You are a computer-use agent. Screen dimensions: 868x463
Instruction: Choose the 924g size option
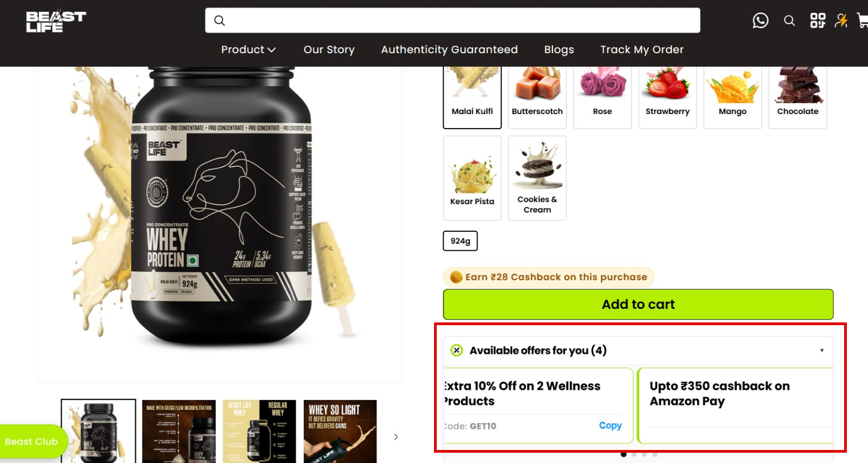tap(460, 241)
